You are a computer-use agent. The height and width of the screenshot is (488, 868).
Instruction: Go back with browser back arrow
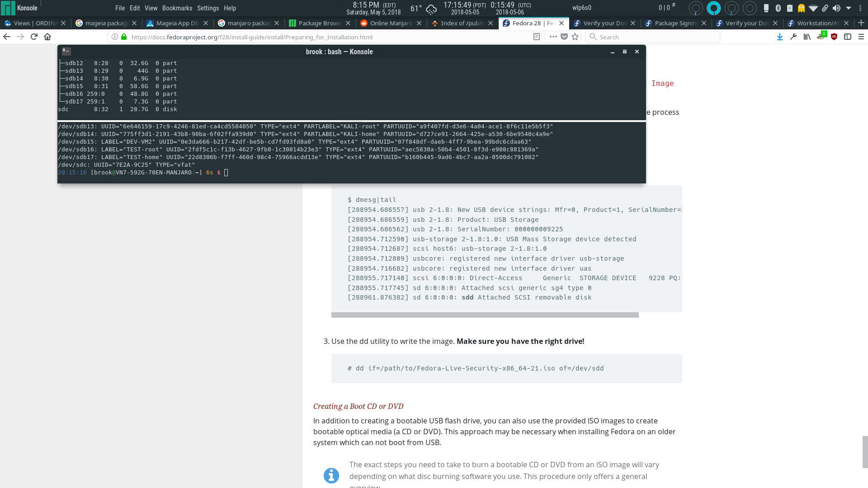point(7,37)
